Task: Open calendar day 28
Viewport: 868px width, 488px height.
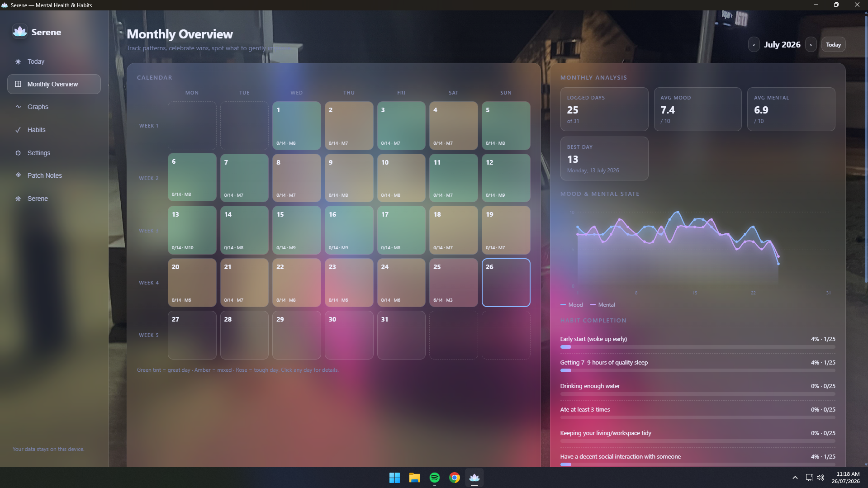Action: 244,335
